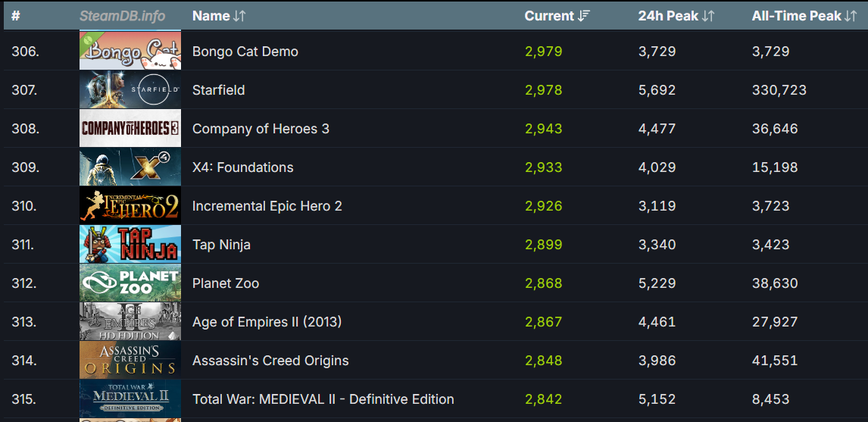The width and height of the screenshot is (868, 422).
Task: Click the # rank column header
Action: [15, 16]
